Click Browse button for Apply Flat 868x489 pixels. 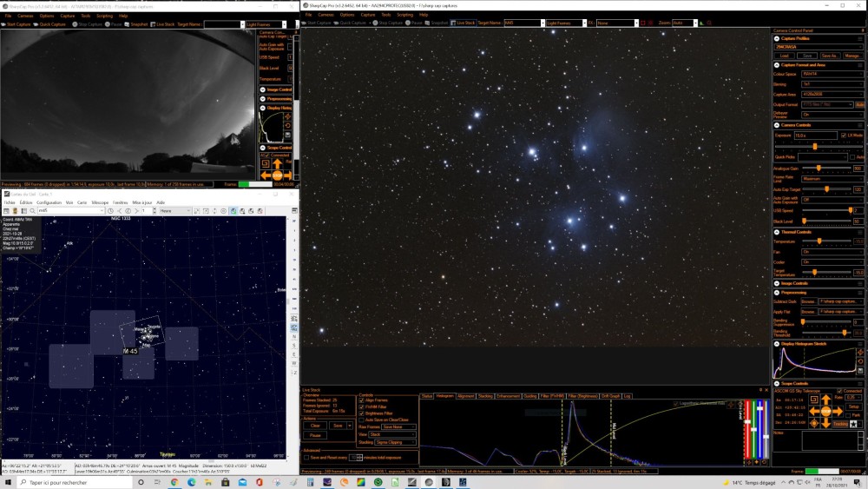pos(809,312)
